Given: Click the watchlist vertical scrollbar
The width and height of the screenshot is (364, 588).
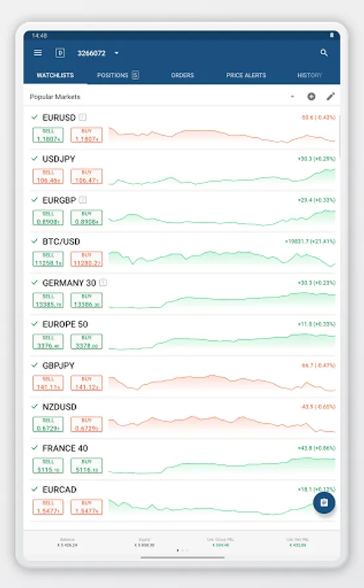Looking at the screenshot, I should [339, 136].
